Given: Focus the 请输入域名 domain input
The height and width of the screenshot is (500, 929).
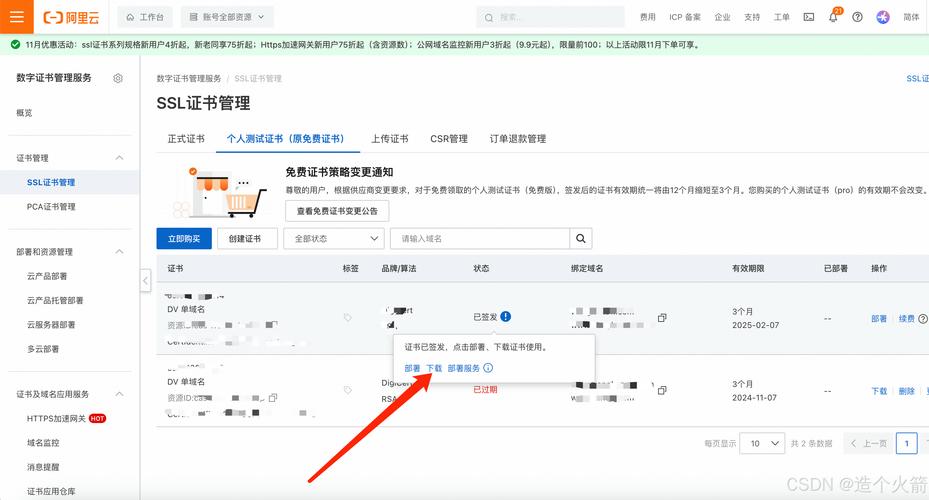Looking at the screenshot, I should tap(480, 238).
